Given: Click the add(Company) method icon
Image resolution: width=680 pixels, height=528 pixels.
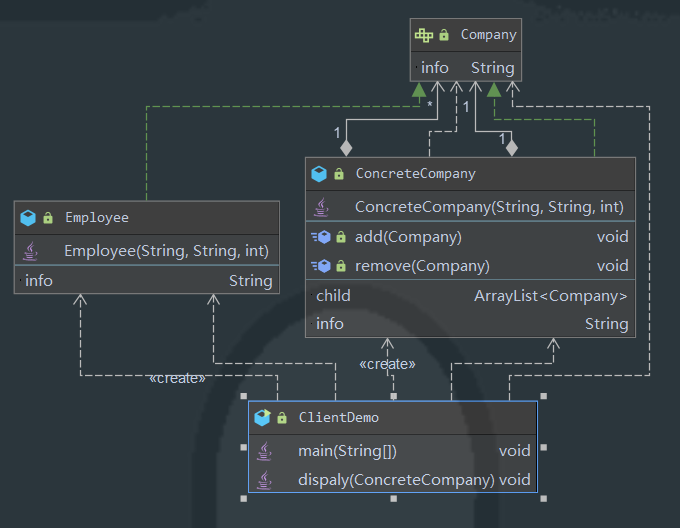Looking at the screenshot, I should coord(321,237).
